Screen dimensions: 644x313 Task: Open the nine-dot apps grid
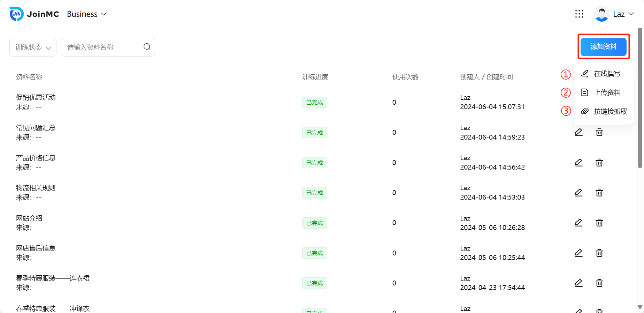(x=579, y=14)
